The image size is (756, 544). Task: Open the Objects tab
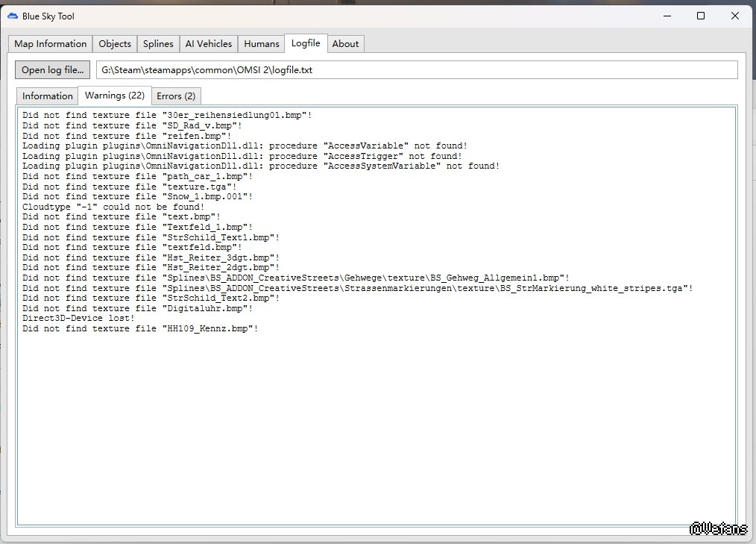click(x=115, y=44)
